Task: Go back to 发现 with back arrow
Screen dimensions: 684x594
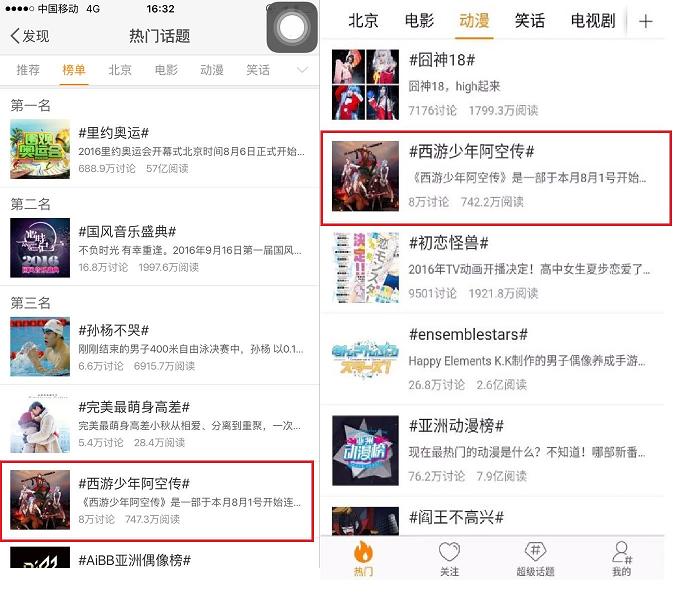Action: [x=30, y=36]
